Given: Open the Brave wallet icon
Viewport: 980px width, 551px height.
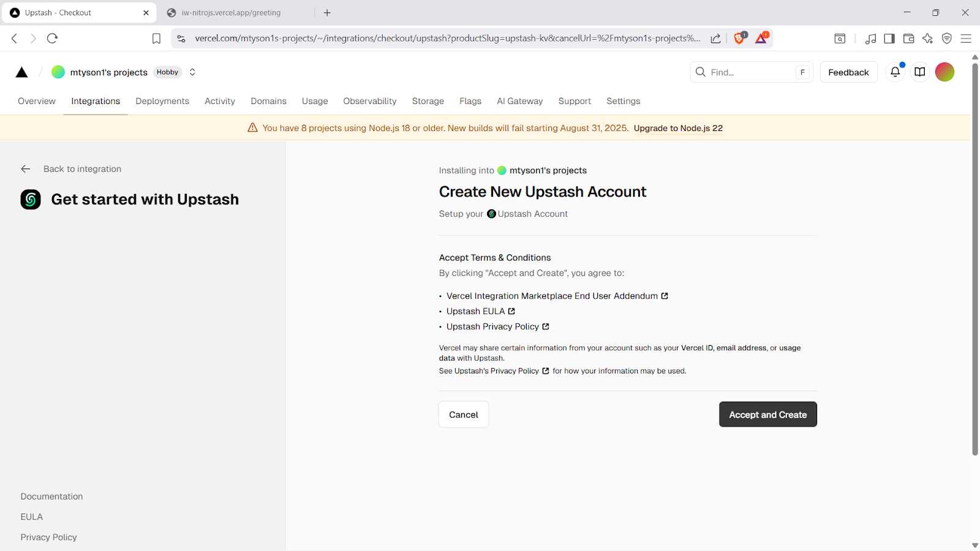Looking at the screenshot, I should pyautogui.click(x=908, y=39).
